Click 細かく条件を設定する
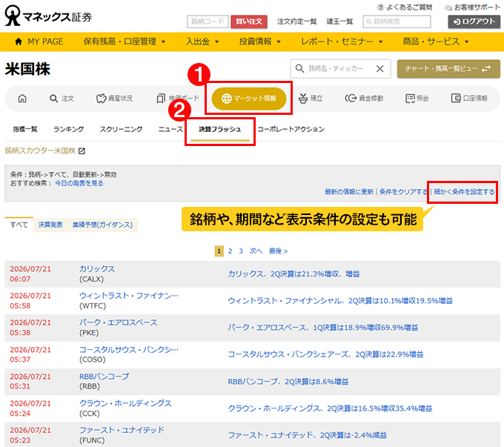This screenshot has width=504, height=447. [x=464, y=192]
